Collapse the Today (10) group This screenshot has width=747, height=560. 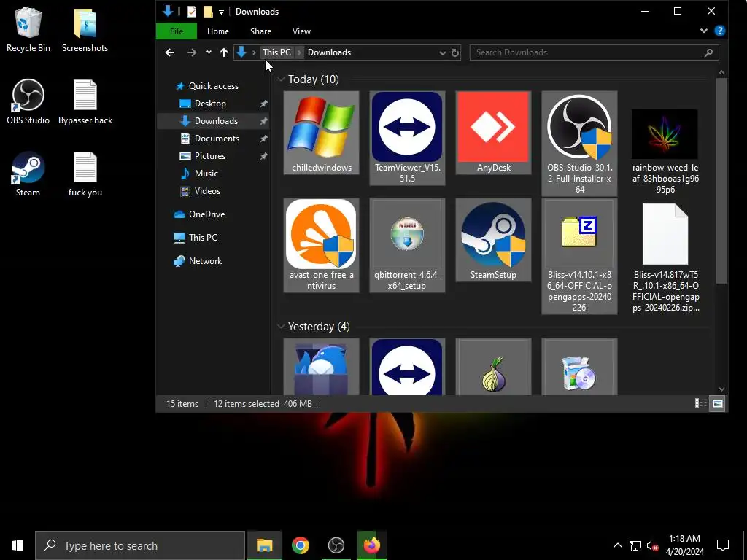click(281, 79)
